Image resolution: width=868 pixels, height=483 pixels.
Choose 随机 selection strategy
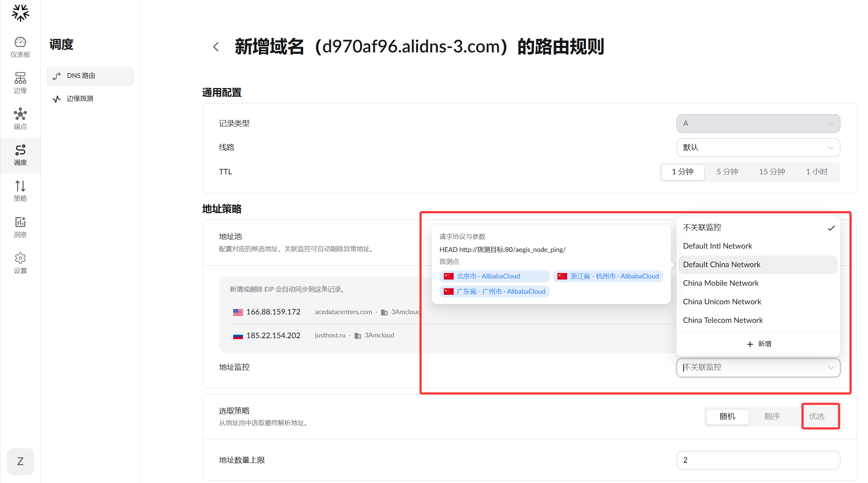tap(727, 416)
